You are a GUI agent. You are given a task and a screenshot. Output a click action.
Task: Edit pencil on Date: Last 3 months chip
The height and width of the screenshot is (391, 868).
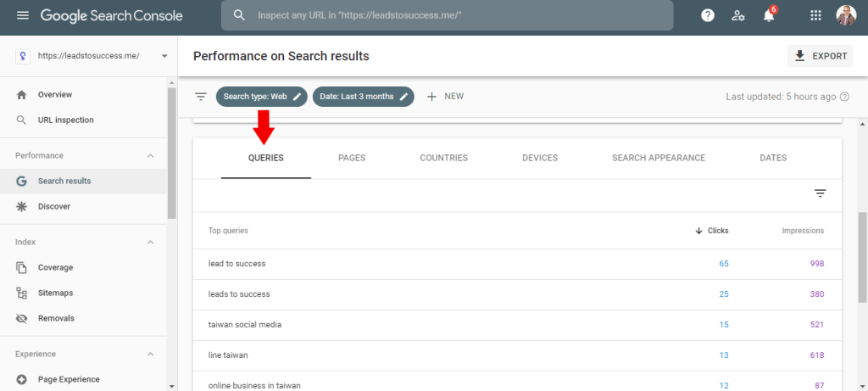404,97
